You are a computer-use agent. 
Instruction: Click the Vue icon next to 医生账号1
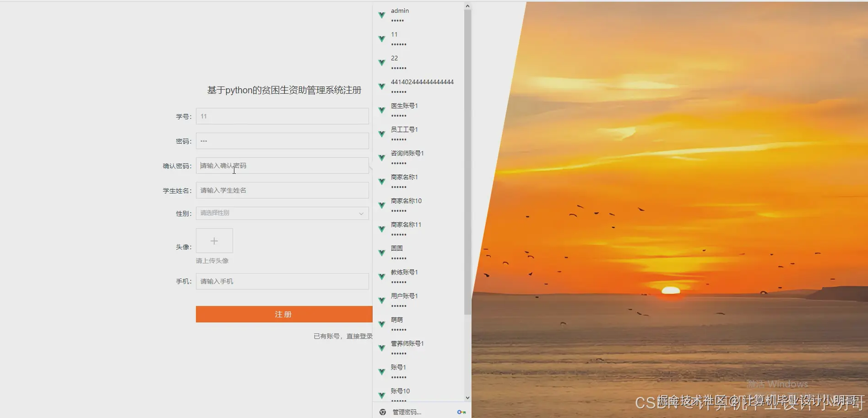(x=381, y=110)
